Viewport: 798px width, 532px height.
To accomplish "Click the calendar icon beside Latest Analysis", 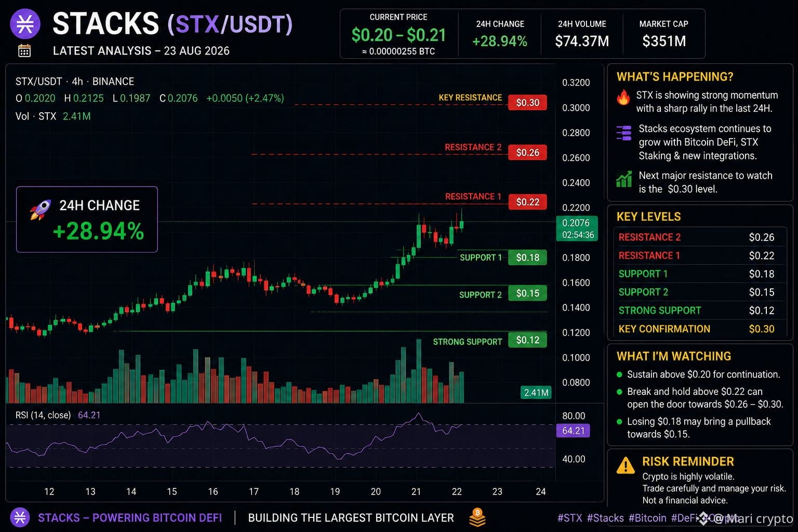I will [24, 50].
